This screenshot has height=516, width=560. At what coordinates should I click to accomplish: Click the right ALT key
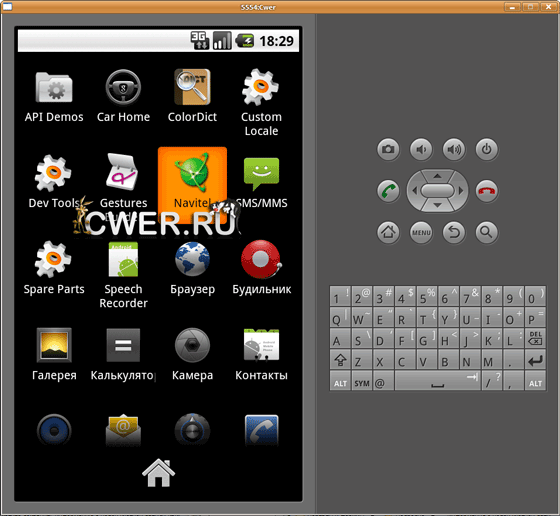click(x=535, y=381)
